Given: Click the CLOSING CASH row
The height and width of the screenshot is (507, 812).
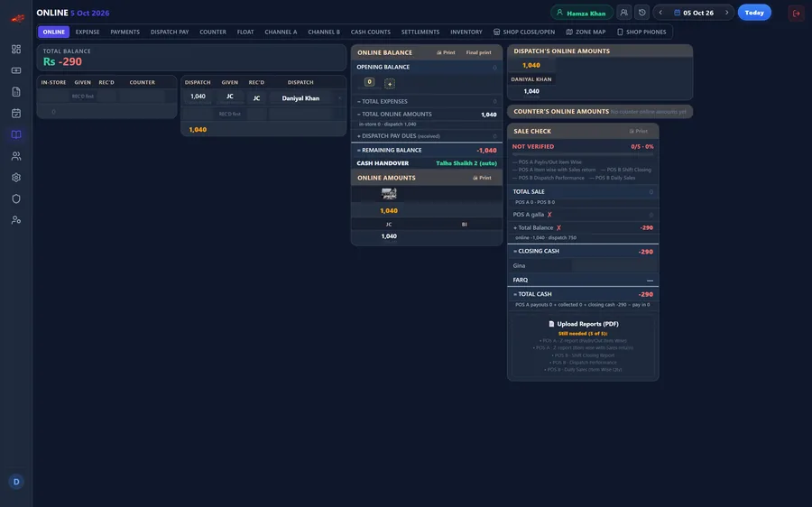Looking at the screenshot, I should tap(583, 251).
